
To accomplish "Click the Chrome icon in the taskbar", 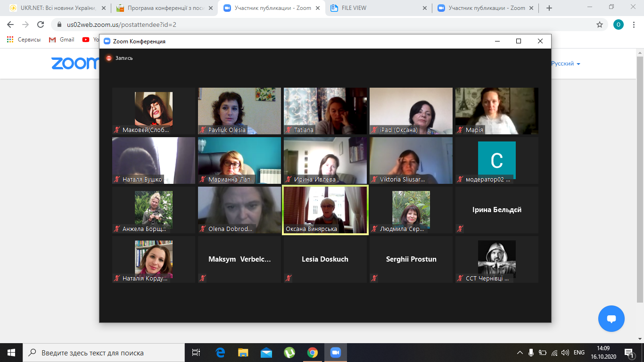I will click(x=312, y=353).
